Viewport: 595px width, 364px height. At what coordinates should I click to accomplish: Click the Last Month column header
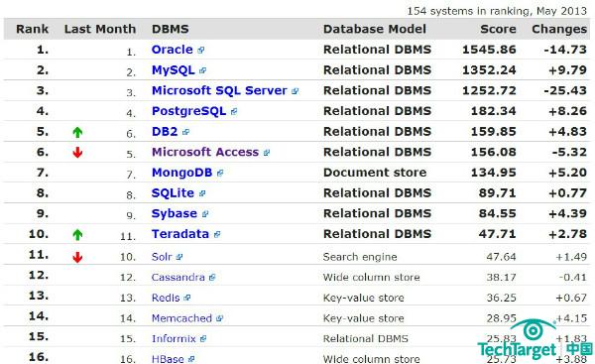click(100, 29)
